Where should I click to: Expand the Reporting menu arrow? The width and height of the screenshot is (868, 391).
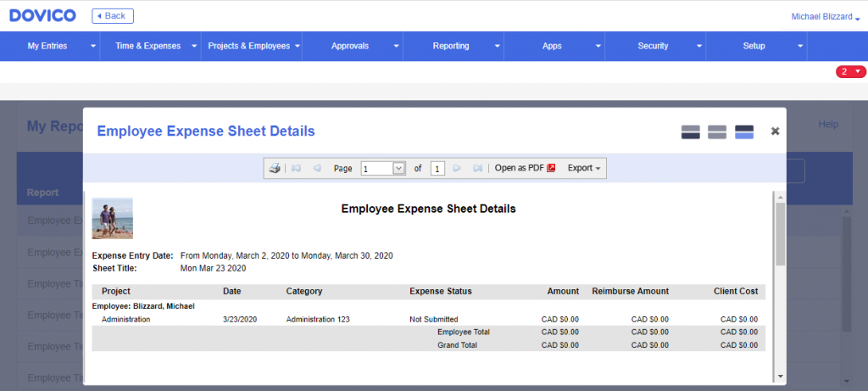pyautogui.click(x=497, y=47)
